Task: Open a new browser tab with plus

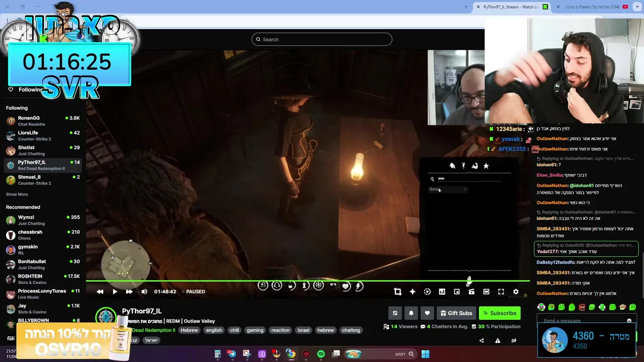Action: pyautogui.click(x=466, y=7)
